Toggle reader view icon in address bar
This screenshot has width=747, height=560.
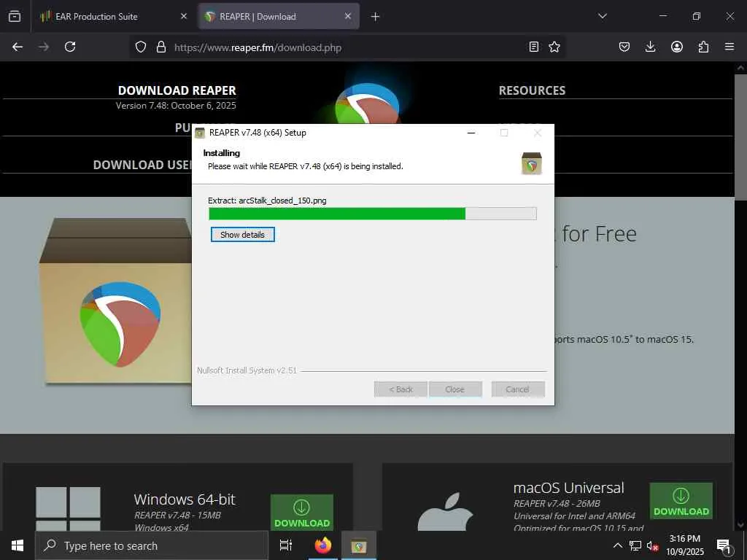coord(534,47)
